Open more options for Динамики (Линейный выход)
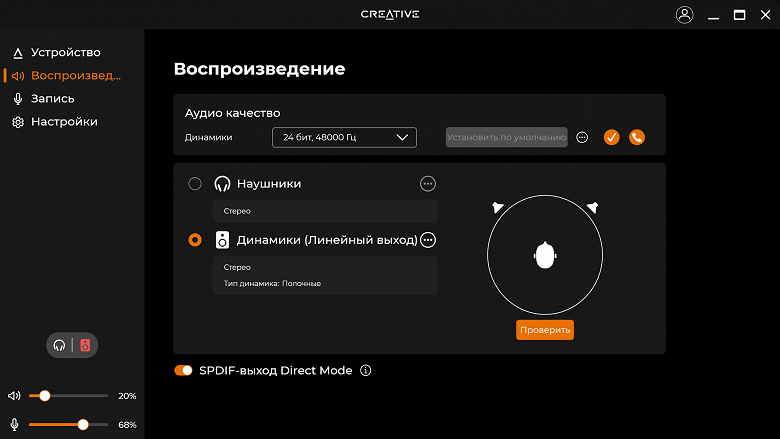This screenshot has width=780, height=439. [428, 240]
